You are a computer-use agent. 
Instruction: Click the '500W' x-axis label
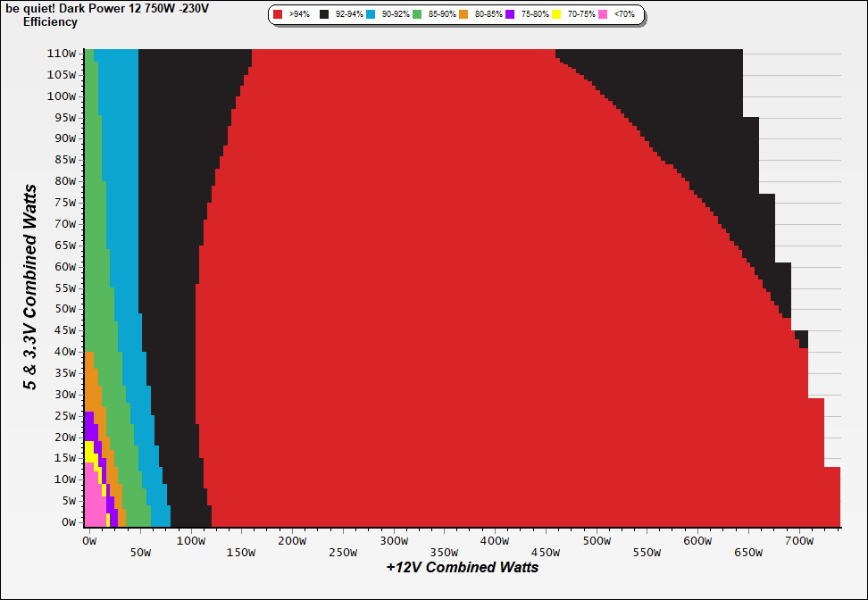(x=597, y=541)
